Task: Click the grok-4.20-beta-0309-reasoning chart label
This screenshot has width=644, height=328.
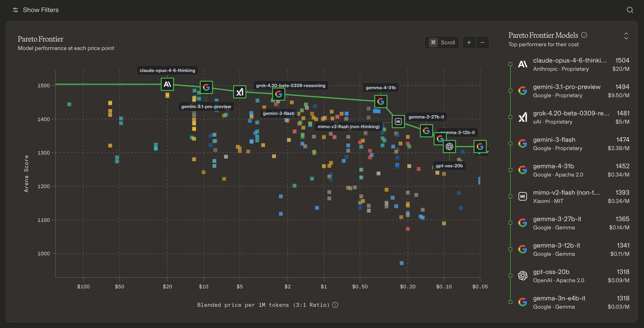Action: point(291,85)
